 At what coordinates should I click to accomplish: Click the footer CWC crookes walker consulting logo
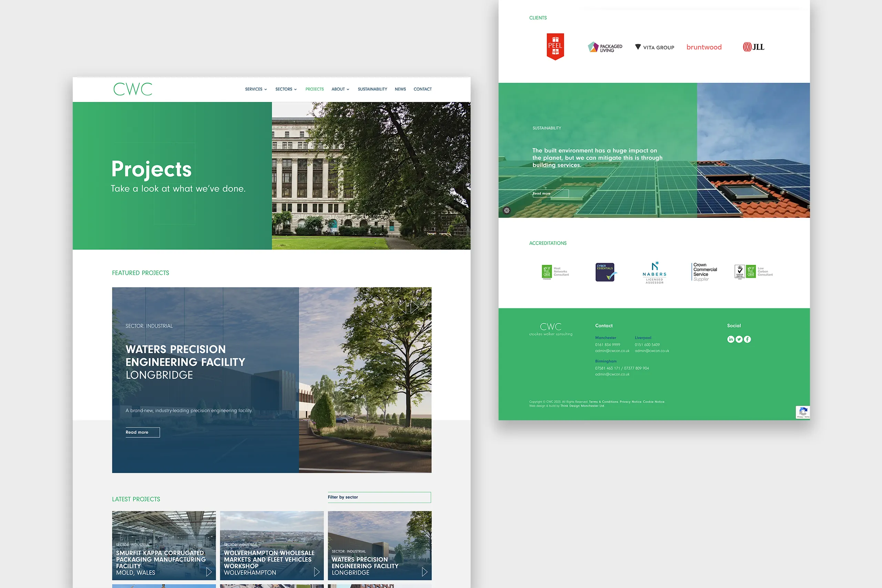point(551,329)
